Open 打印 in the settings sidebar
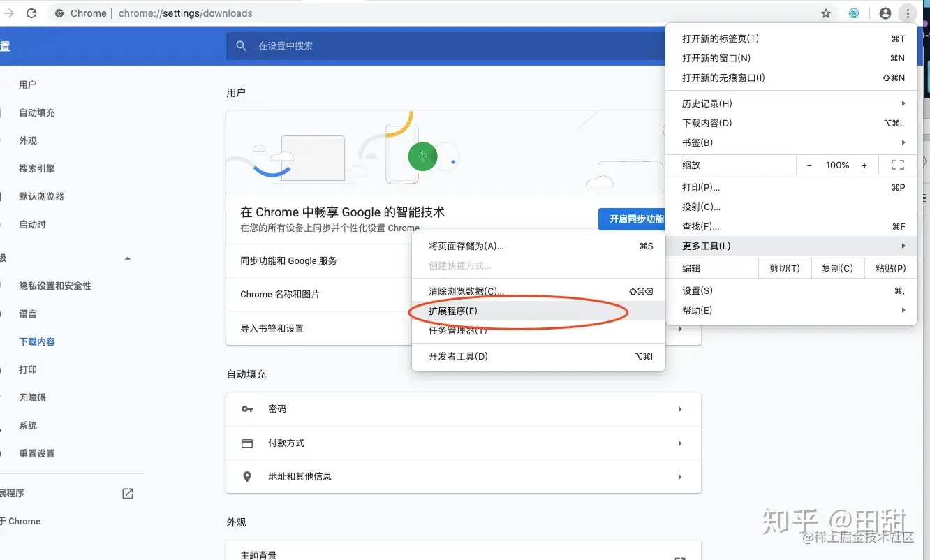The height and width of the screenshot is (560, 930). pos(28,369)
